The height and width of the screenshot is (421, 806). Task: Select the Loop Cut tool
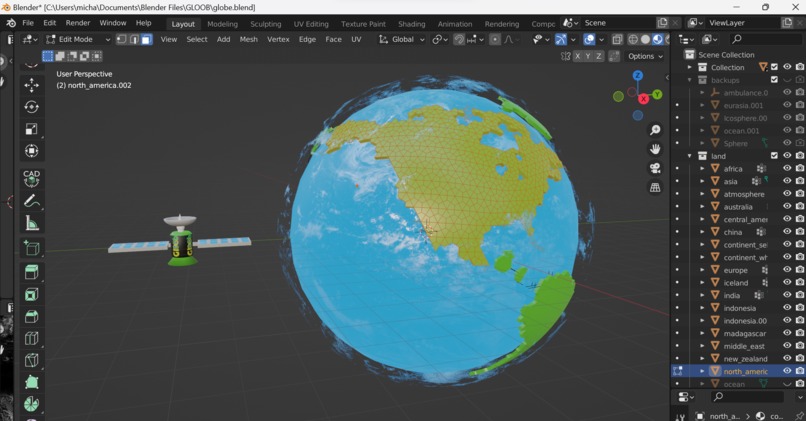(x=31, y=338)
